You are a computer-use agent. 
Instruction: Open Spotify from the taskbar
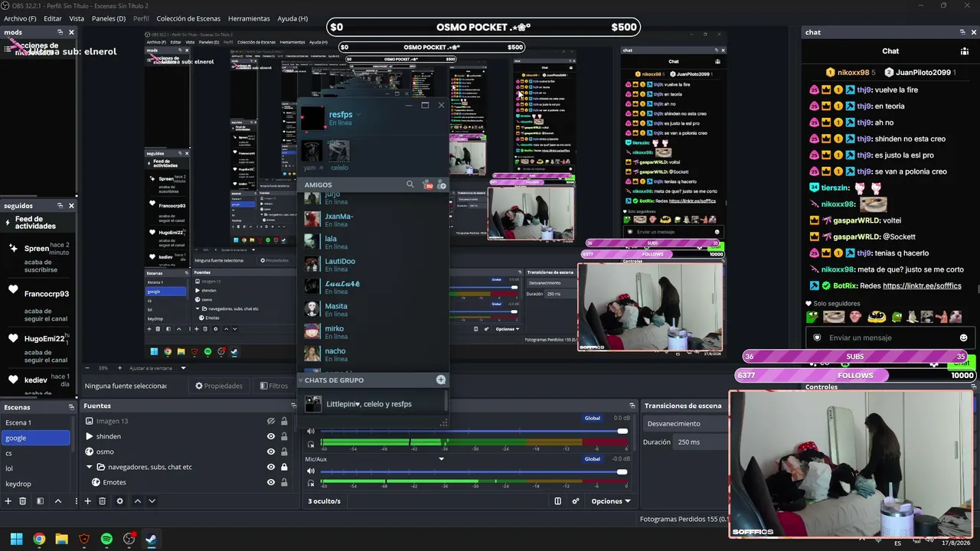tap(106, 539)
